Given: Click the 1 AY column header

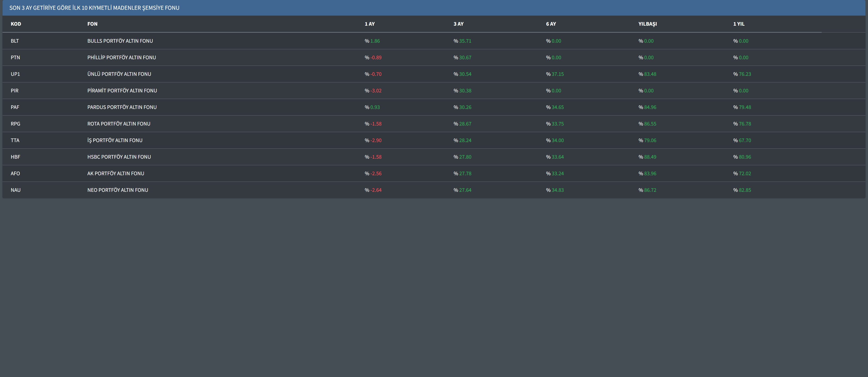Looking at the screenshot, I should click(x=370, y=24).
